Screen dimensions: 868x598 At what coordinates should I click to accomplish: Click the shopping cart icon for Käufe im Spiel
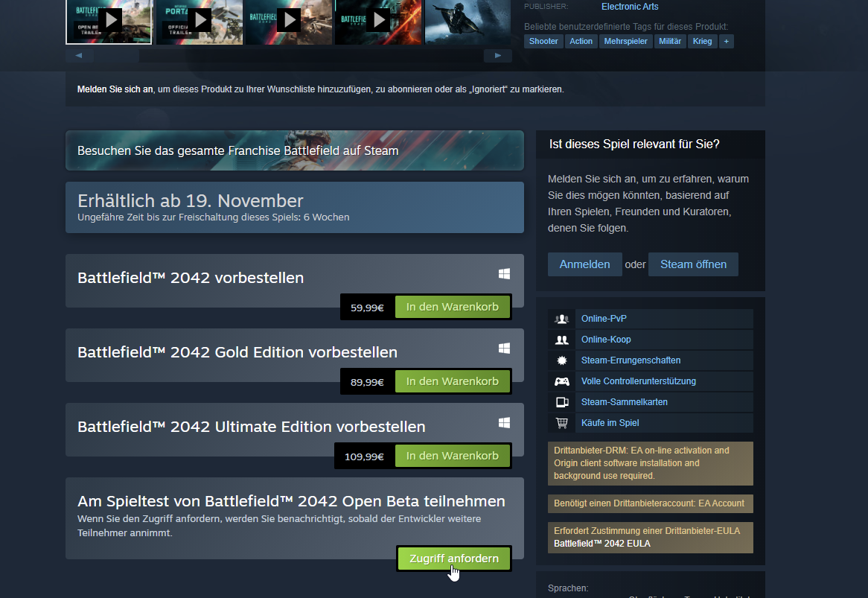(562, 423)
